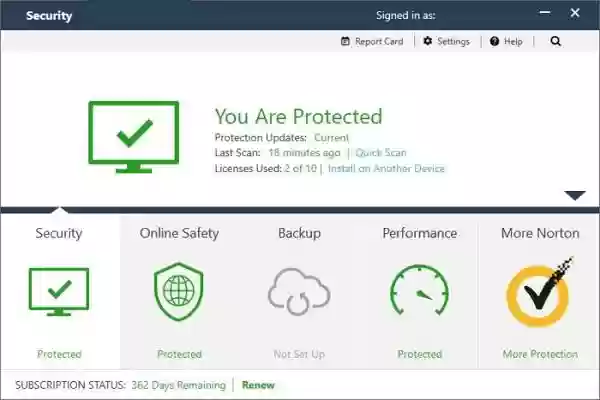
Task: Click the Security monitor checkmark icon
Action: [x=59, y=292]
